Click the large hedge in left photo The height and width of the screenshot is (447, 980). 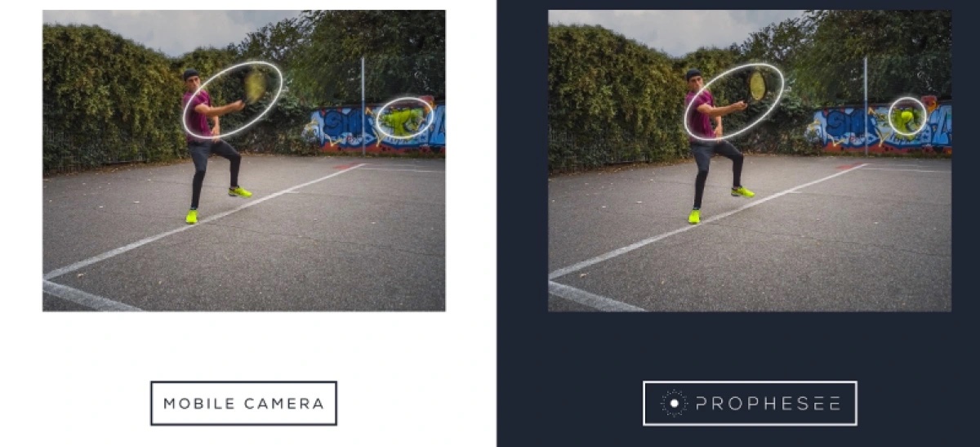tap(113, 96)
